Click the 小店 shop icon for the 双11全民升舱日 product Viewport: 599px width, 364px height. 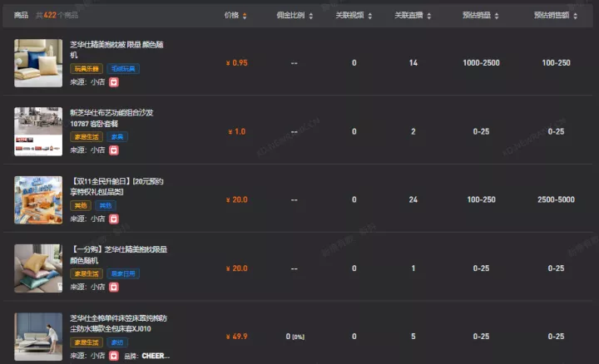tap(114, 219)
